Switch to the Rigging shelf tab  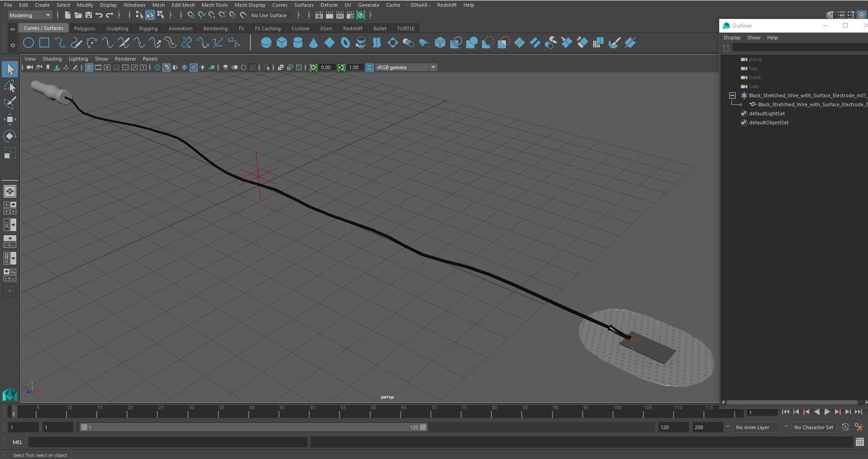(x=148, y=28)
